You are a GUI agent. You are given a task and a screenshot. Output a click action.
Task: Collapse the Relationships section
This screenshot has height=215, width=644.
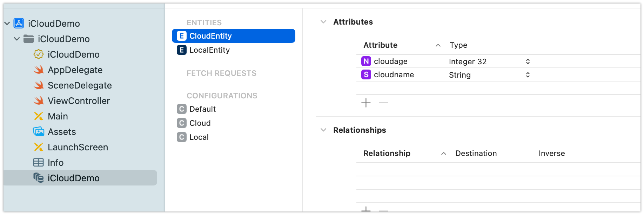pos(323,130)
